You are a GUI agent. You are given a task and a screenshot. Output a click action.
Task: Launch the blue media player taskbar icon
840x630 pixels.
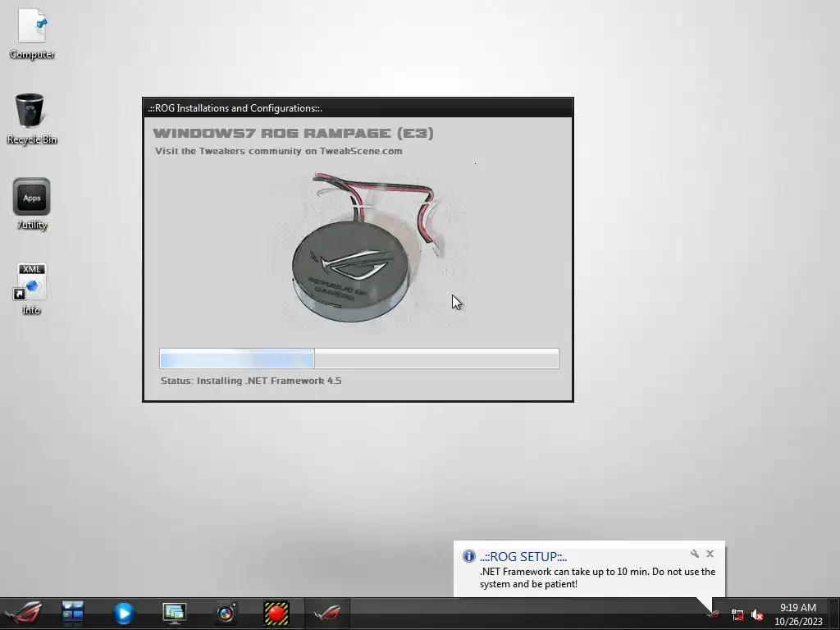tap(124, 614)
